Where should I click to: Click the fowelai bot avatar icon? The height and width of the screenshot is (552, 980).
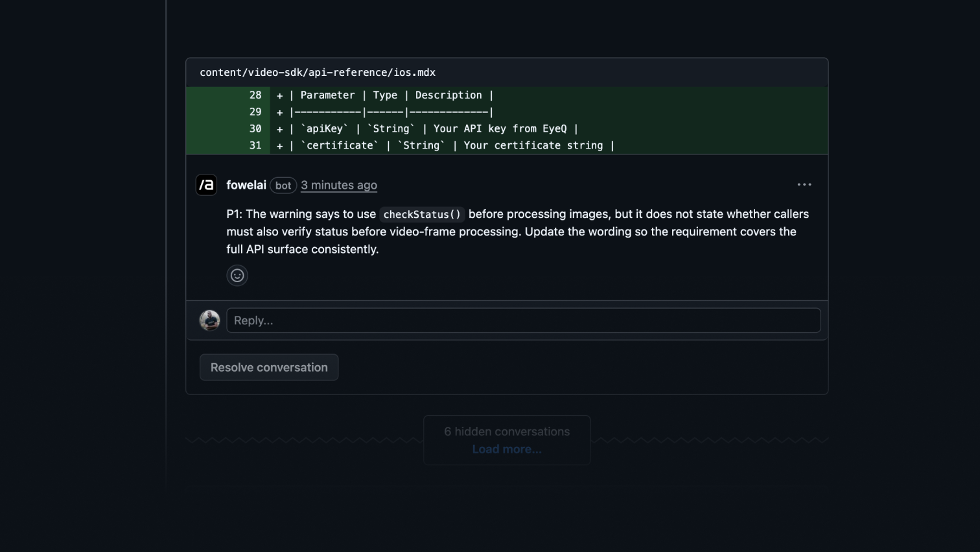point(206,185)
